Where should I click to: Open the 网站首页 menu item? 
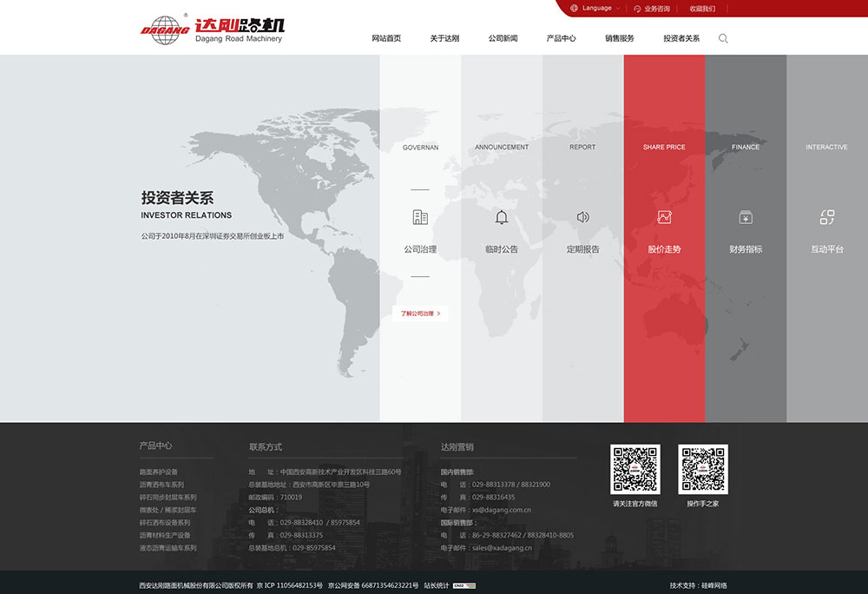(x=386, y=38)
